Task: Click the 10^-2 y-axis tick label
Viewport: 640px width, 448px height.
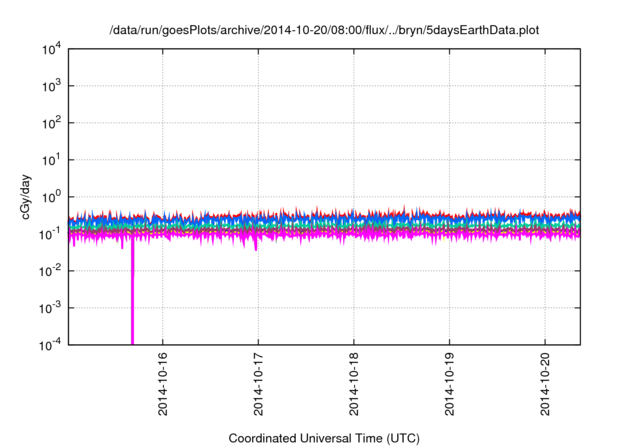Action: (48, 270)
